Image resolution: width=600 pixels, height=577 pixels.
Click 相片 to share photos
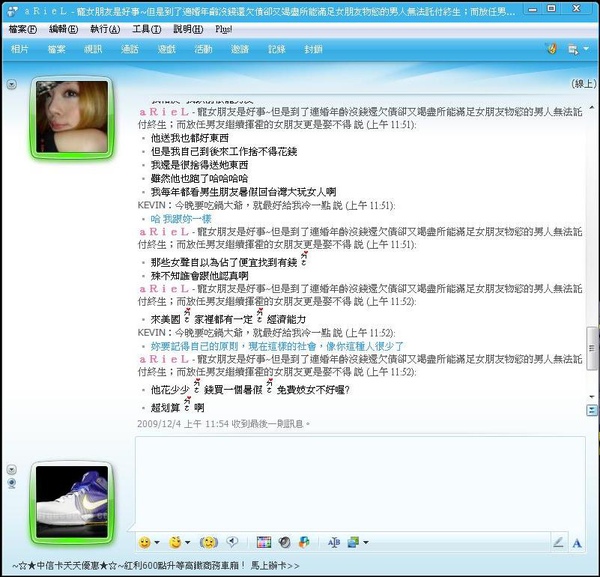point(20,49)
